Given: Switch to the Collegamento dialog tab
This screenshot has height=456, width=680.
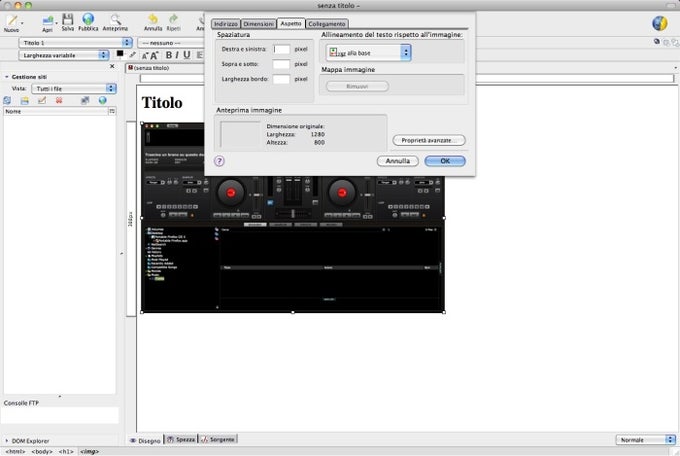Looking at the screenshot, I should point(327,24).
